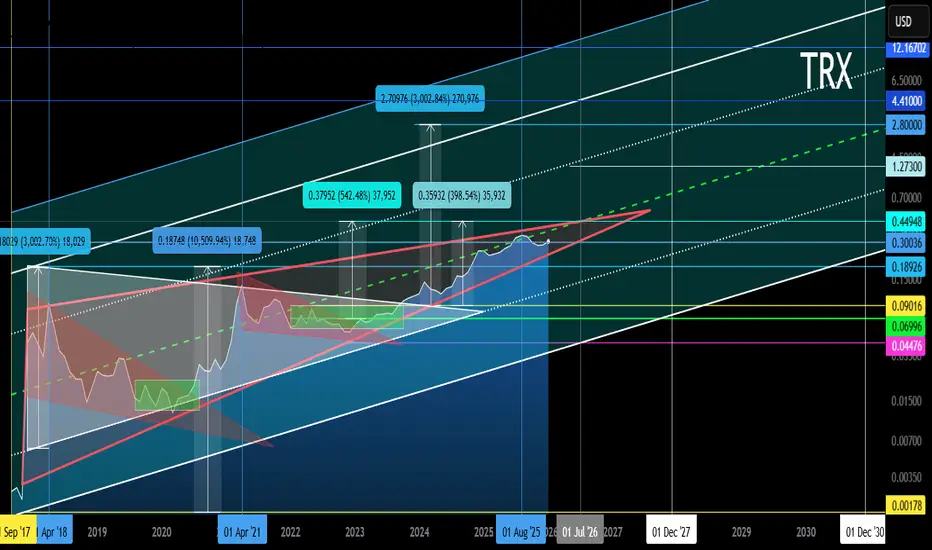Viewport: 932px width, 550px height.
Task: Click 2022 on the time axis
Action: coord(290,532)
